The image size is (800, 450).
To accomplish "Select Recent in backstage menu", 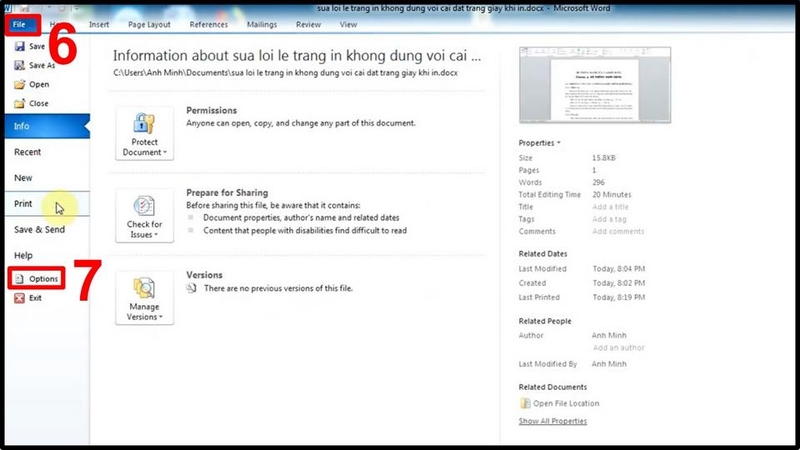I will [x=47, y=152].
